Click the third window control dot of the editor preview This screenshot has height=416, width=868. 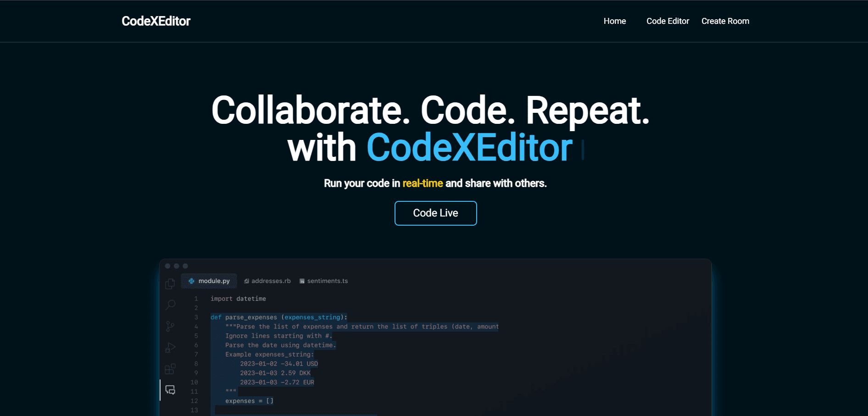185,266
